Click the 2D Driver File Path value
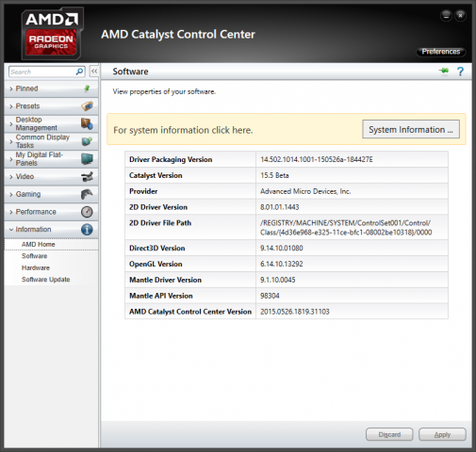Screen dimensions: 476x452 [346, 228]
